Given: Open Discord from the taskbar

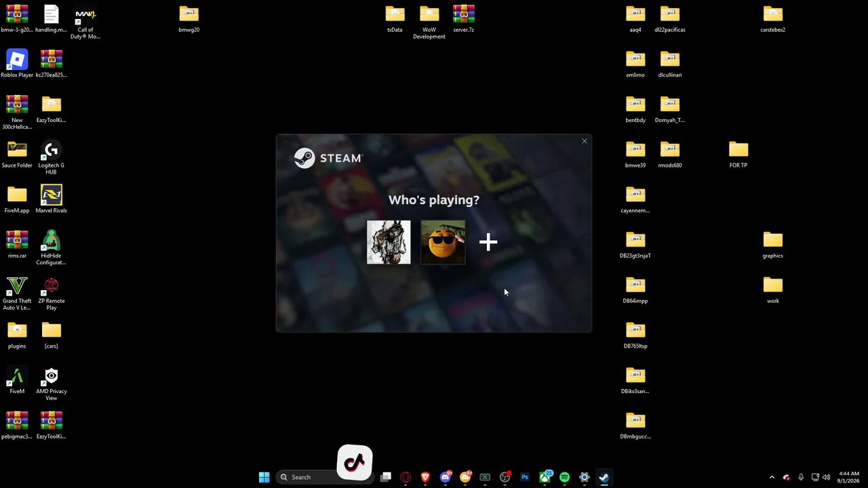Looking at the screenshot, I should (x=446, y=477).
